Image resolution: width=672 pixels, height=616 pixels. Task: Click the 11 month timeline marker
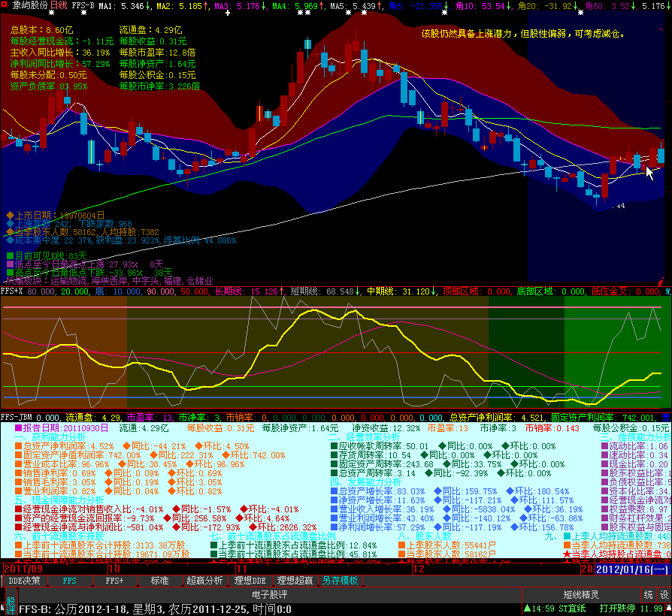tap(242, 569)
